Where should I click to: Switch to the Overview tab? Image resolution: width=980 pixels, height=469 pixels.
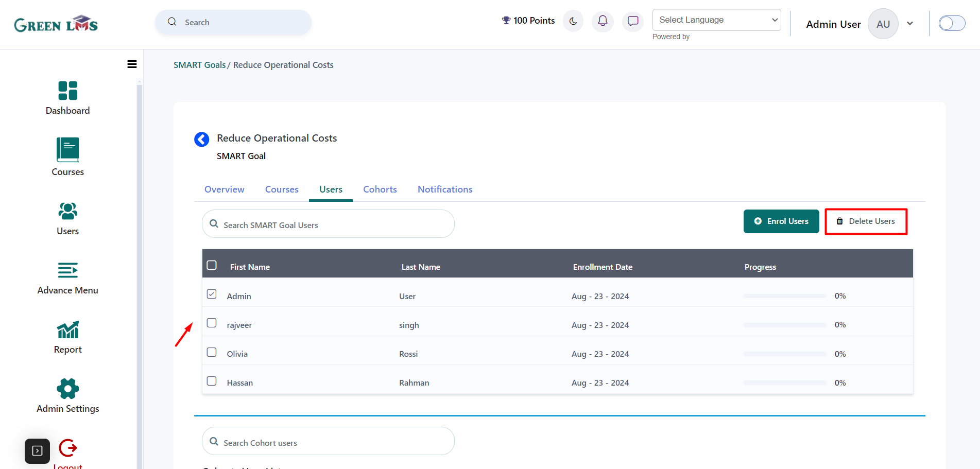(225, 189)
